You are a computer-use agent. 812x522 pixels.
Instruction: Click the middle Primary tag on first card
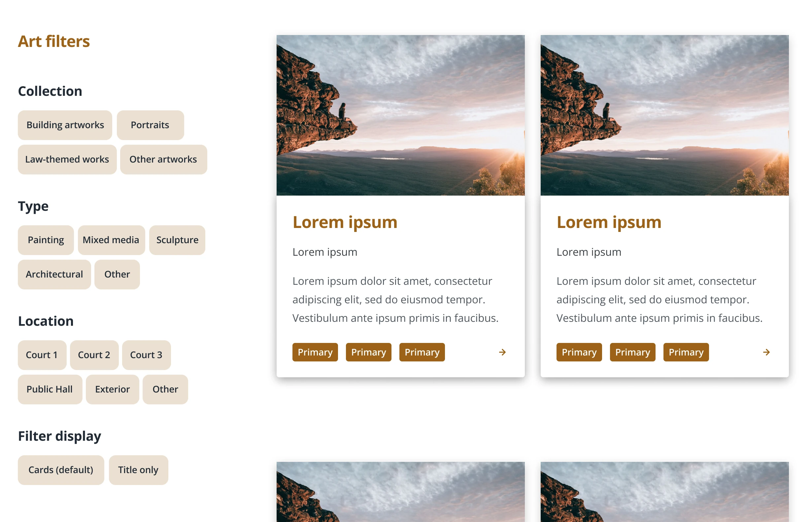click(369, 352)
